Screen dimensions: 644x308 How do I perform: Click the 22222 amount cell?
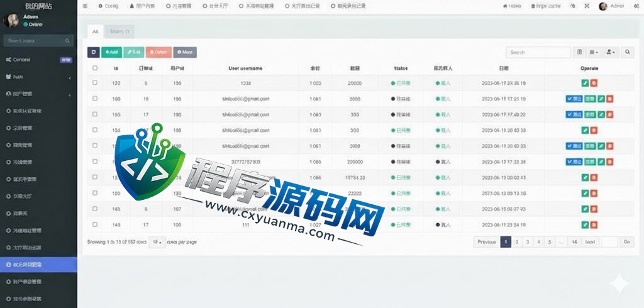pos(355,194)
